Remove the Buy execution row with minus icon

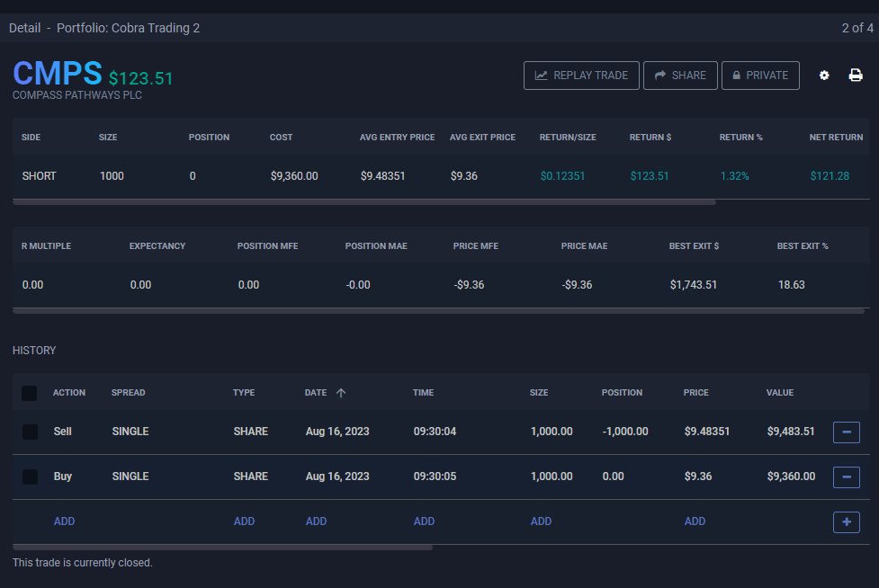point(846,477)
